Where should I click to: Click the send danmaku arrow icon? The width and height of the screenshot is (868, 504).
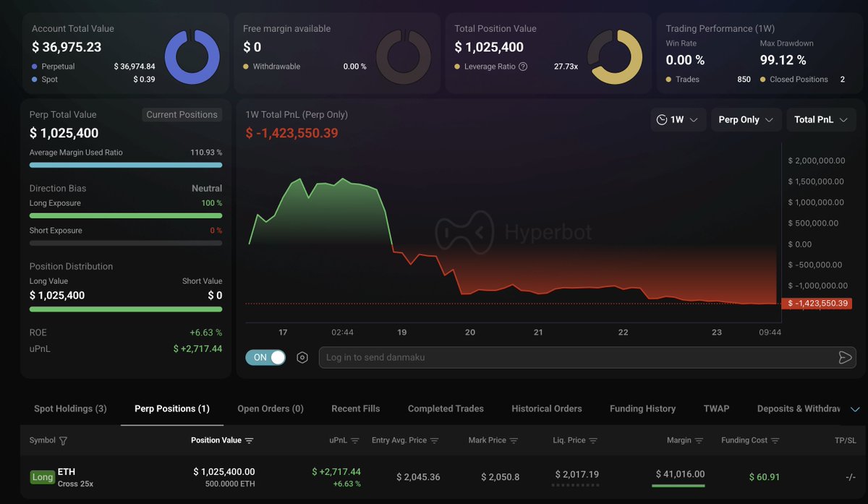(x=845, y=356)
